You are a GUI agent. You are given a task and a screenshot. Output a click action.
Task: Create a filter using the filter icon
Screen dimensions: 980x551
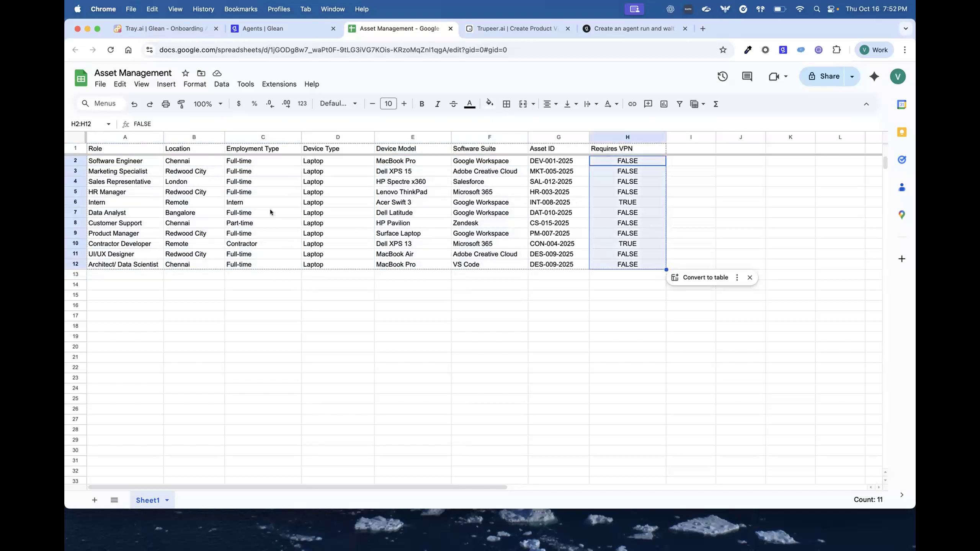click(679, 104)
